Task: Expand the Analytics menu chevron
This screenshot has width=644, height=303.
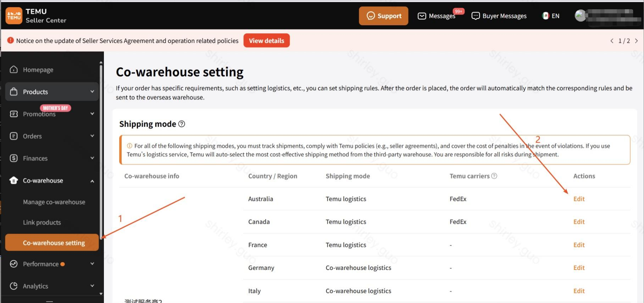Action: [x=92, y=286]
